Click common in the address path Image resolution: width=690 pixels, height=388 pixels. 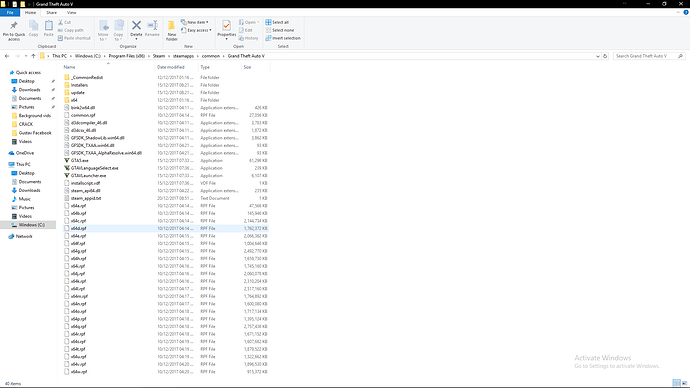coord(211,56)
